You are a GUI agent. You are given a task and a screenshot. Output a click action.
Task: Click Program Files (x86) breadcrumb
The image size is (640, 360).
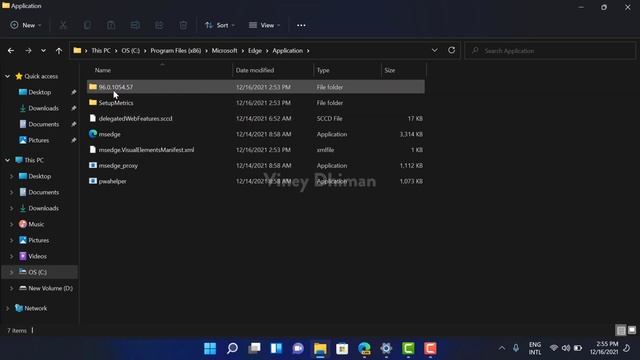pyautogui.click(x=176, y=51)
